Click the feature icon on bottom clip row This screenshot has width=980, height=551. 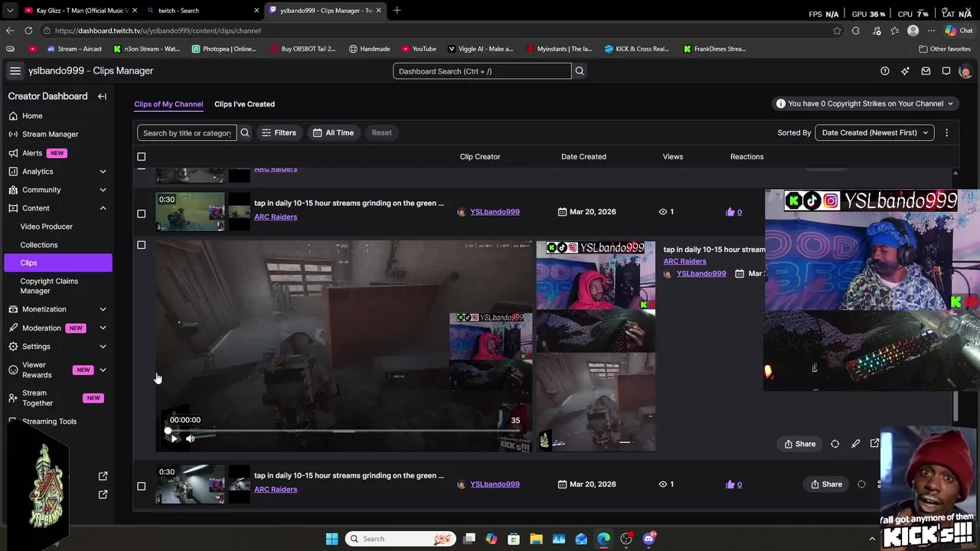(x=861, y=484)
